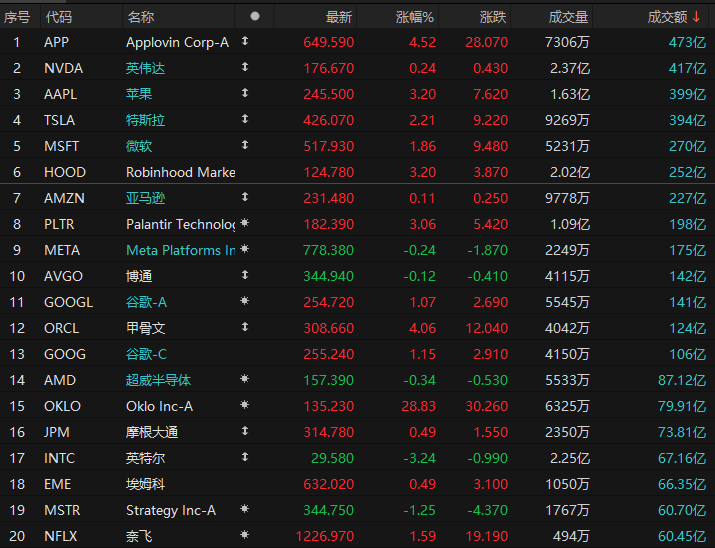
Task: Select the 博通 name cell
Action: pos(139,276)
